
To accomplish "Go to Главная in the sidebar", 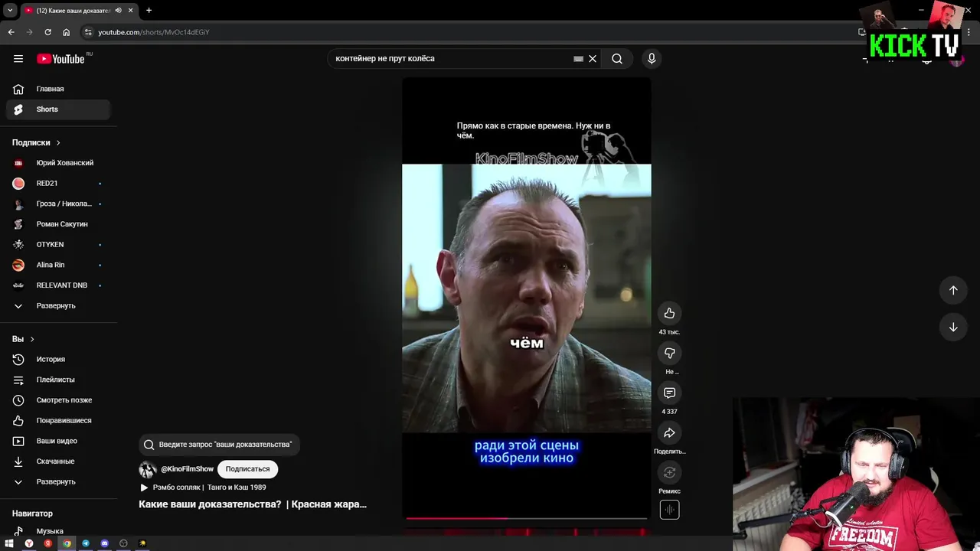I will point(58,89).
